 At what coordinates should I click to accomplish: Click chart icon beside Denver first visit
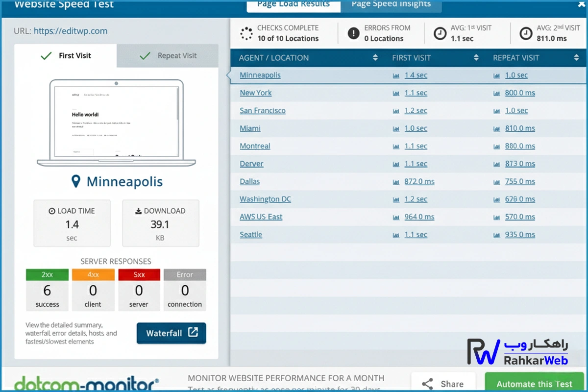point(396,164)
